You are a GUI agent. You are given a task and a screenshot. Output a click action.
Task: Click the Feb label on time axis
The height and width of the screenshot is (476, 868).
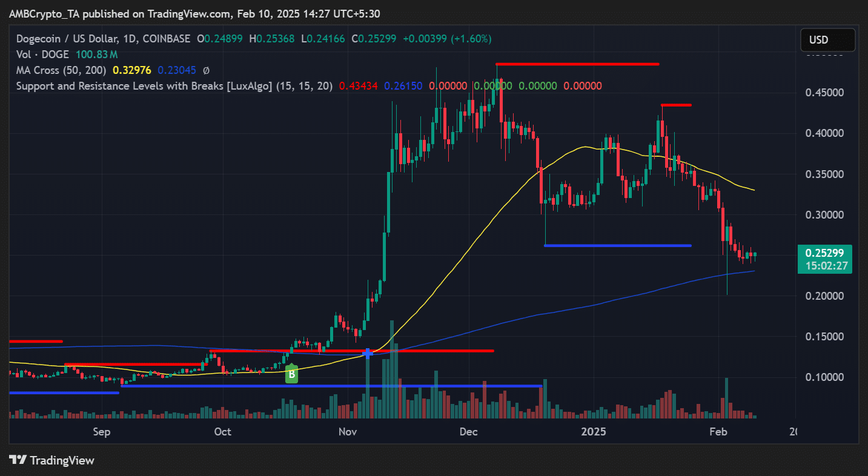tap(718, 432)
